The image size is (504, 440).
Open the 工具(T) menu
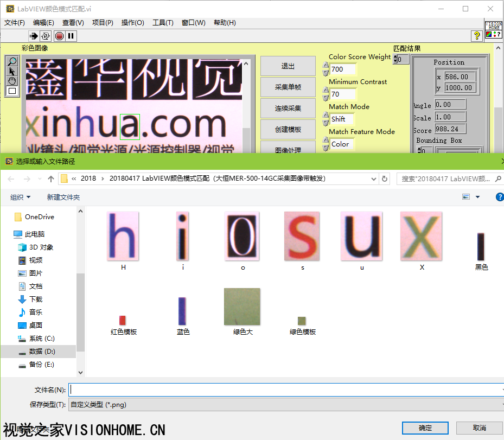point(163,23)
